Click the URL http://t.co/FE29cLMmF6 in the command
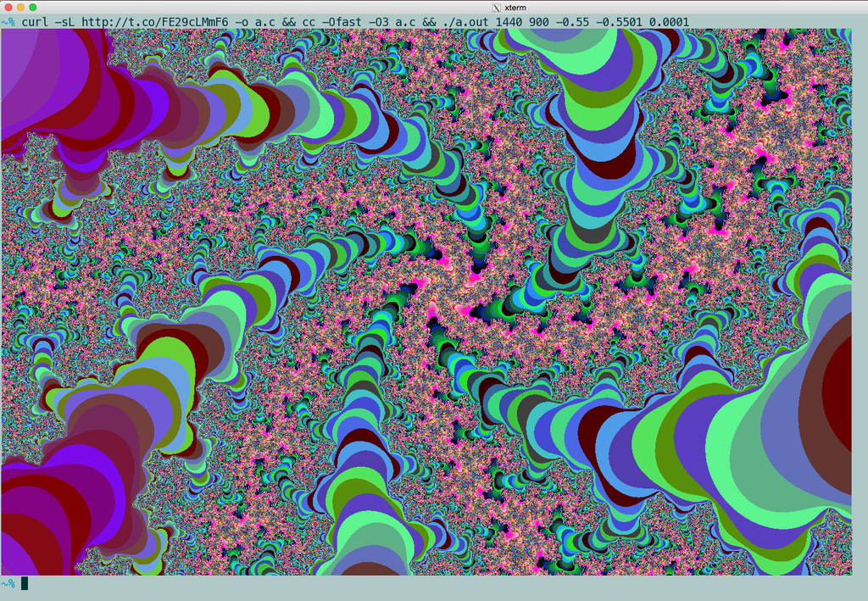Image resolution: width=868 pixels, height=601 pixels. (154, 22)
